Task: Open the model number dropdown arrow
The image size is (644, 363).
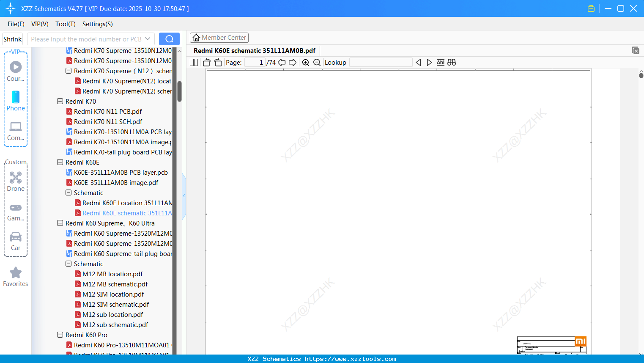Action: click(x=148, y=39)
